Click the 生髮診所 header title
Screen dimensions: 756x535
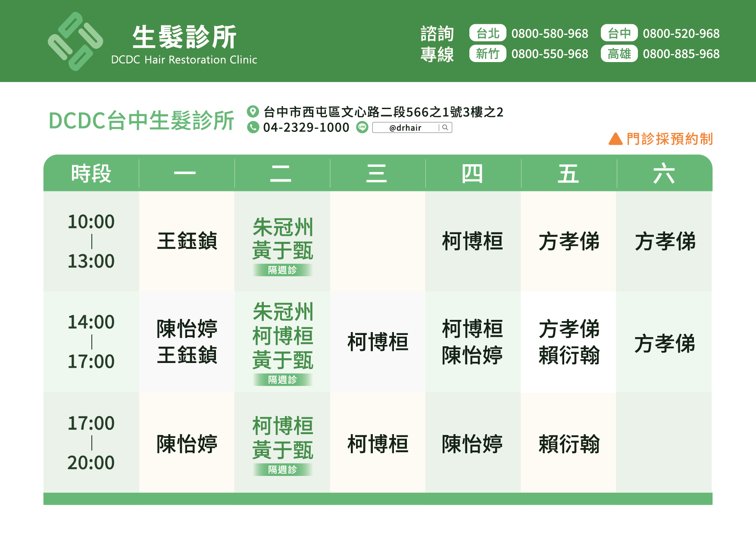[x=184, y=37]
